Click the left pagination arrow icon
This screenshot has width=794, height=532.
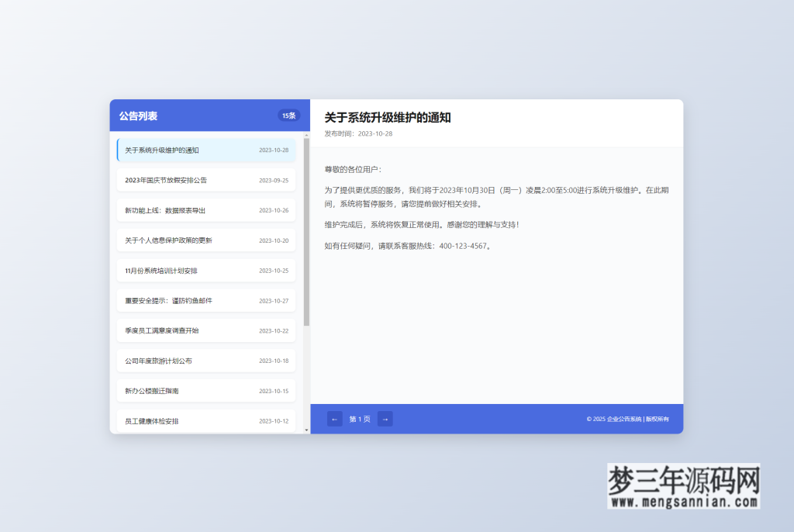point(334,418)
